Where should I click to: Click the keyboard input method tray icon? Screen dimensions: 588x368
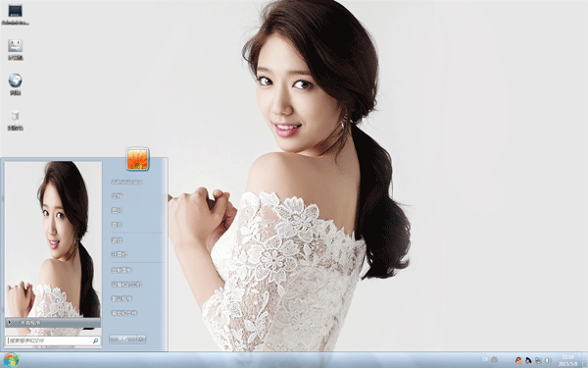494,360
